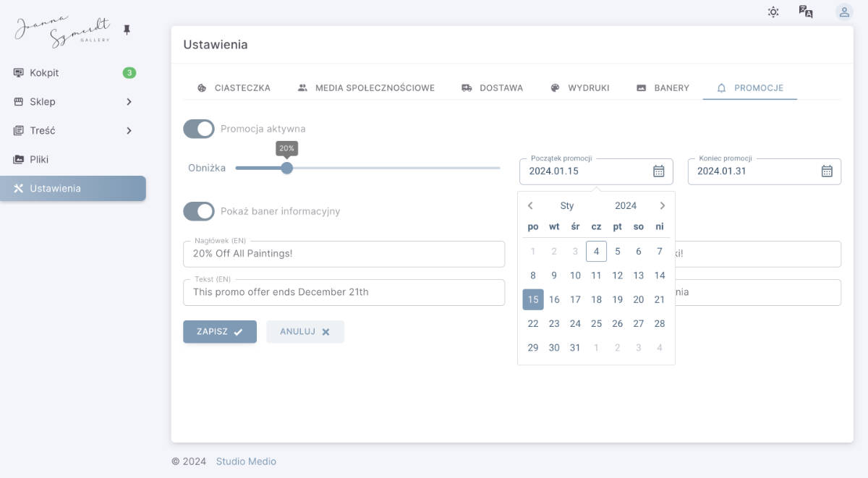Pick calendar day 21
Viewport: 868px width, 478px height.
(659, 299)
